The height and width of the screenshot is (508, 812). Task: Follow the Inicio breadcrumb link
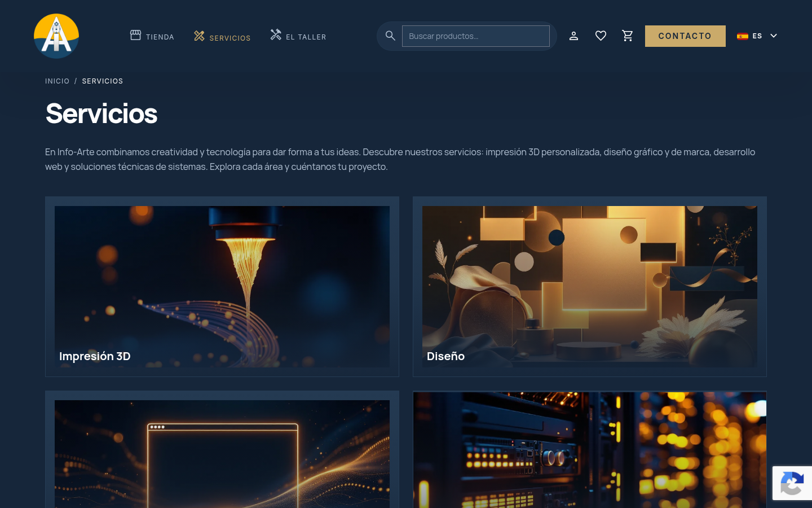coord(58,81)
